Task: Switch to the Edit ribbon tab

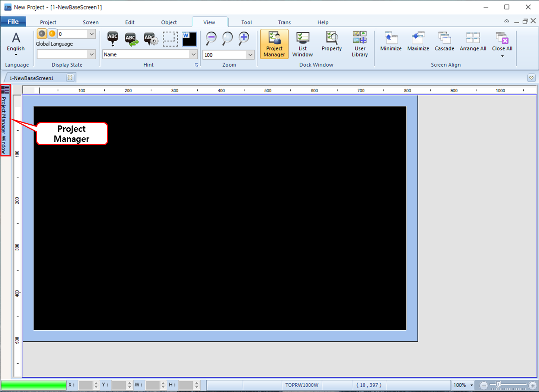Action: [130, 22]
